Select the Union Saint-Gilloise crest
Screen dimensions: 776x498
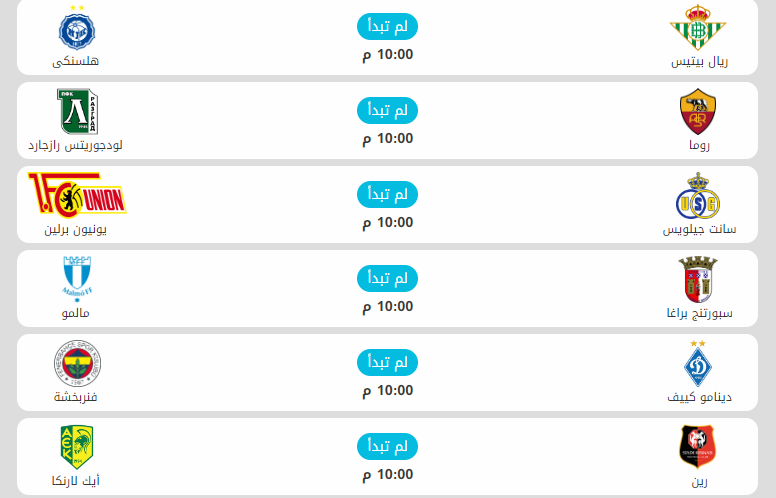(698, 195)
